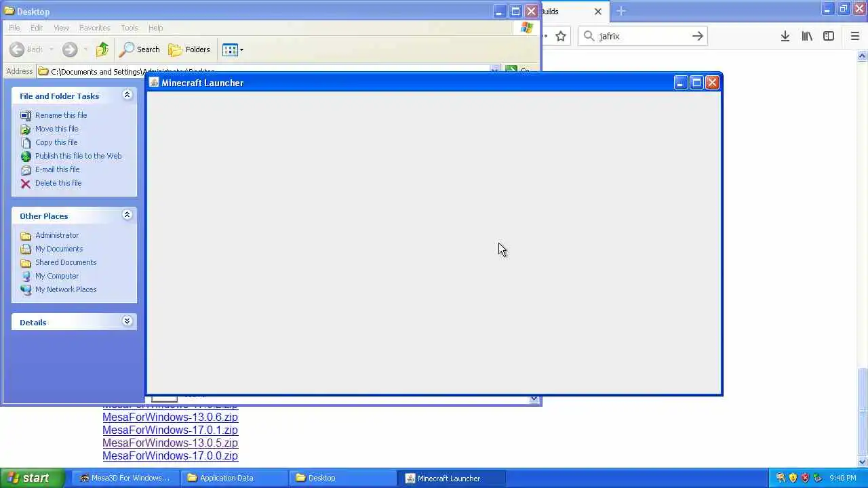The width and height of the screenshot is (868, 488).
Task: Click the yellow security shield tray icon
Action: (793, 478)
